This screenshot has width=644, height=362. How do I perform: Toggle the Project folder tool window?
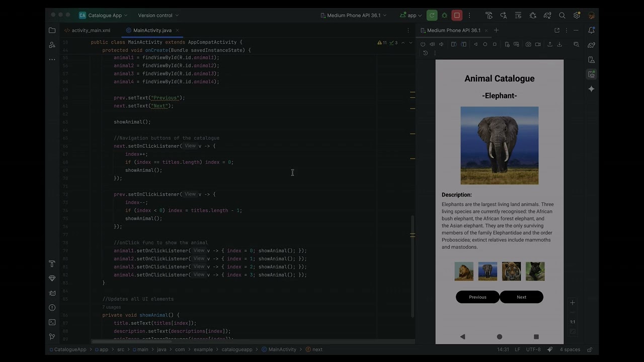pos(52,30)
